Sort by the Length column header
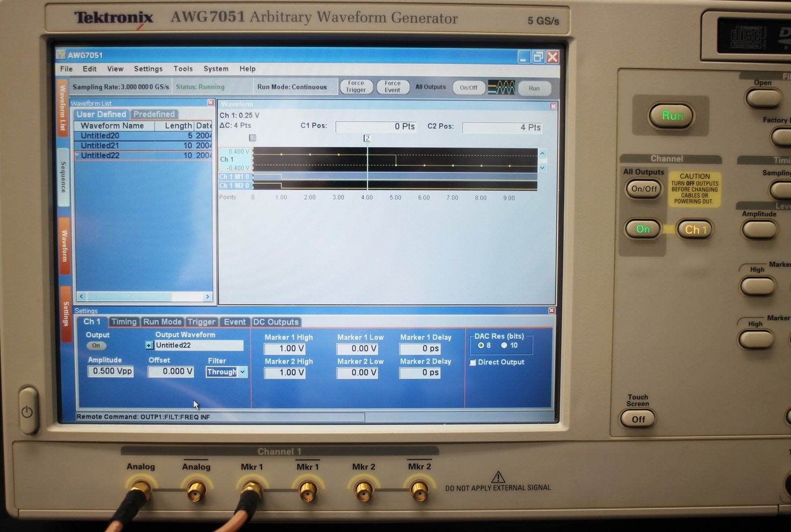 coord(174,126)
